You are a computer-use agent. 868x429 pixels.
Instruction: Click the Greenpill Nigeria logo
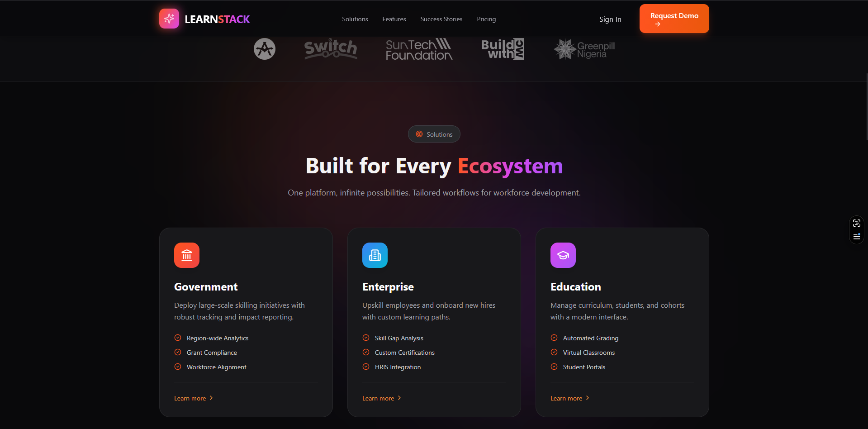(x=584, y=49)
